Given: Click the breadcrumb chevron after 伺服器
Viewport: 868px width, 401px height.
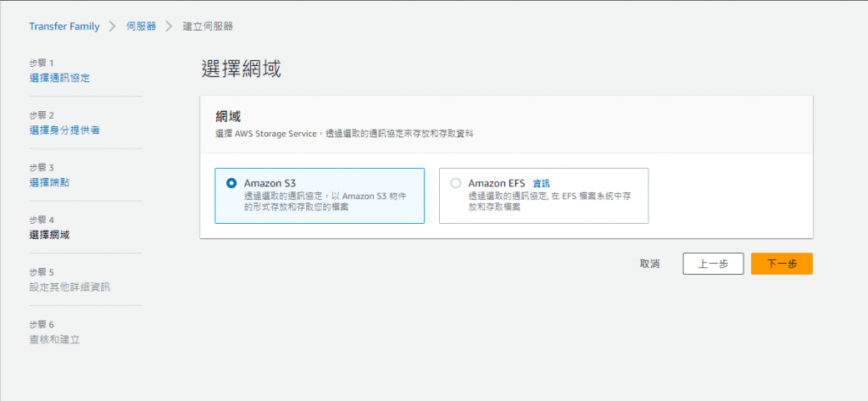Looking at the screenshot, I should (x=170, y=26).
